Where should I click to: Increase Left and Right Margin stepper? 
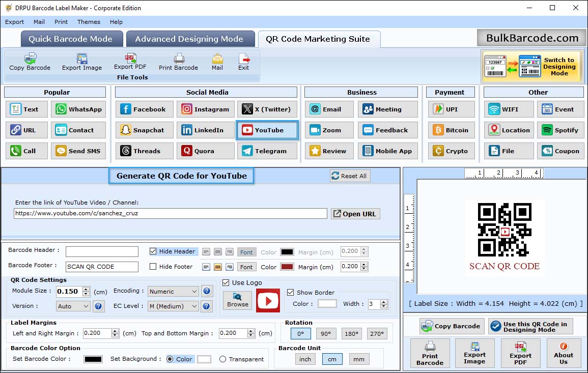point(115,331)
